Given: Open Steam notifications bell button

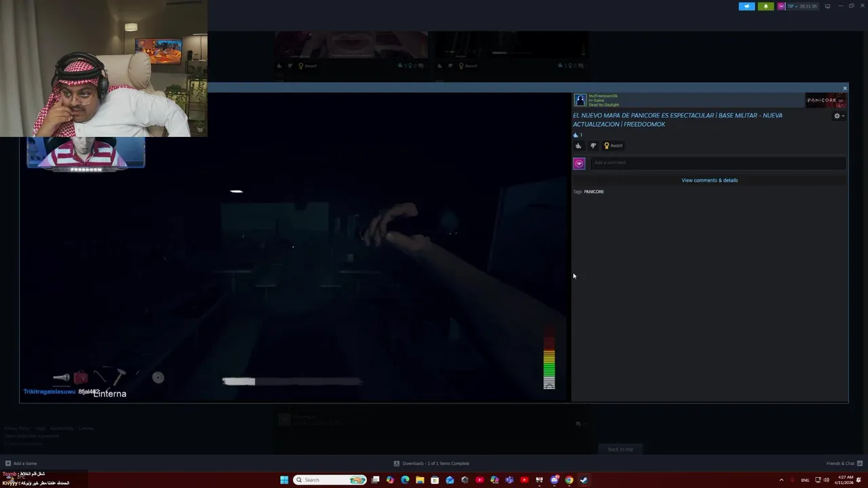Looking at the screenshot, I should click(x=766, y=6).
